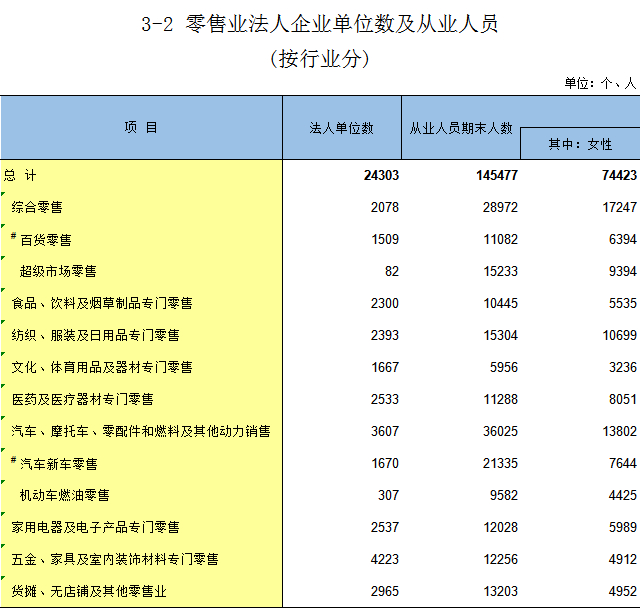
Task: Click '家用电器及电子产品专门零售' label
Action: (96, 527)
